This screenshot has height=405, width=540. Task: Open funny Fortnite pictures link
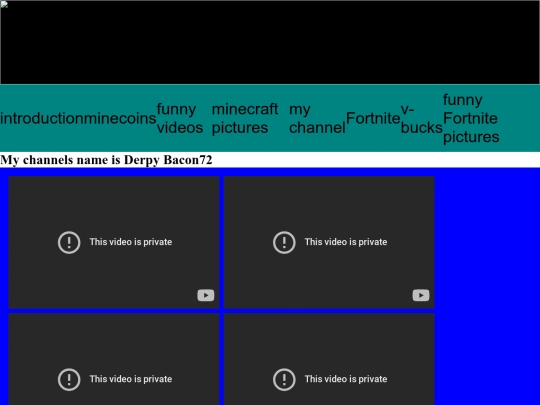tap(471, 118)
